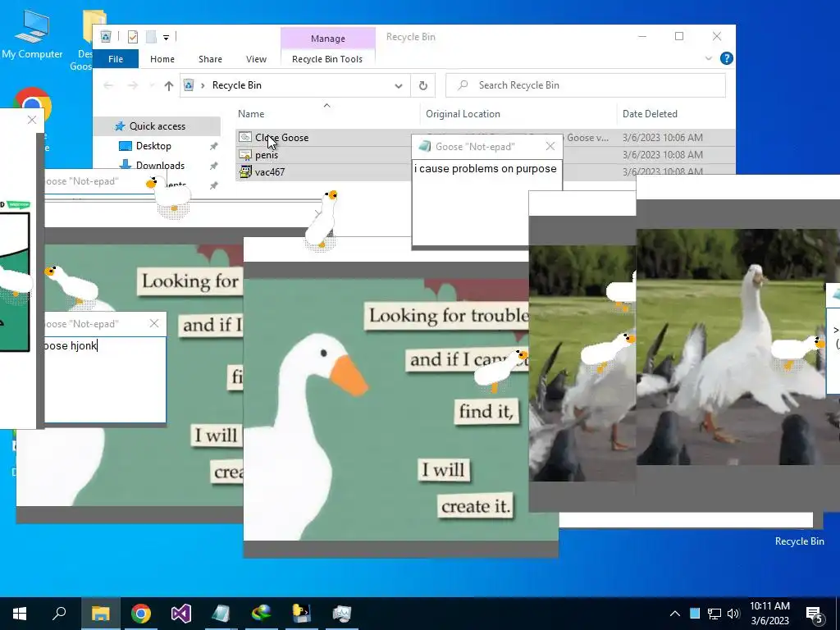The height and width of the screenshot is (630, 840).
Task: Refresh the Recycle Bin folder view
Action: [422, 85]
